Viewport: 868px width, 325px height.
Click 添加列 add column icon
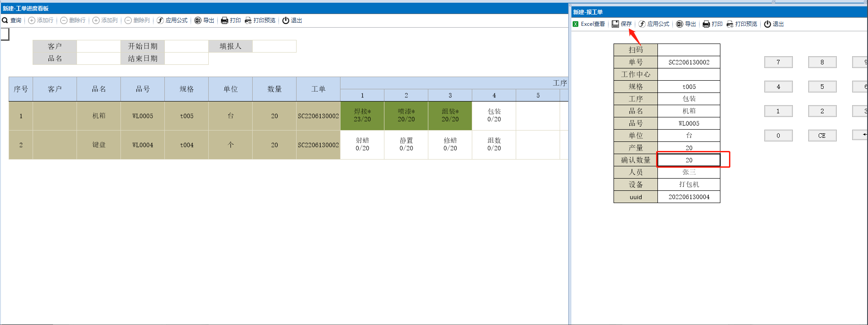(96, 20)
